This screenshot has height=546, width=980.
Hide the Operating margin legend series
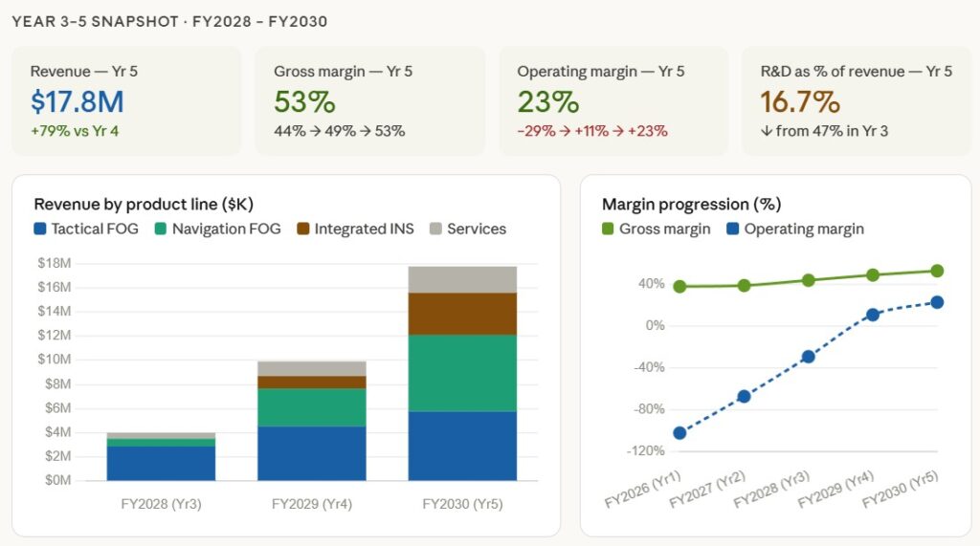click(x=804, y=229)
